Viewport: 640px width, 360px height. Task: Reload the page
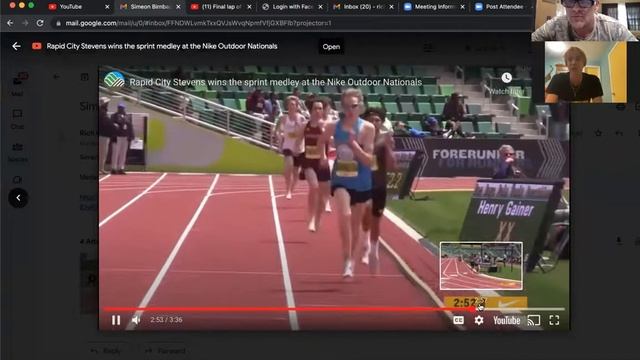40,23
